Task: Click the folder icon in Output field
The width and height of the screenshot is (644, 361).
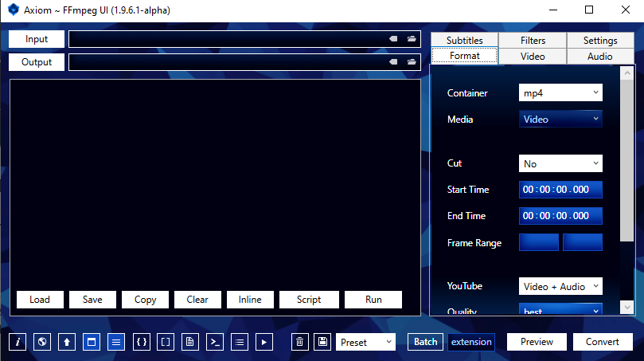Action: [412, 62]
